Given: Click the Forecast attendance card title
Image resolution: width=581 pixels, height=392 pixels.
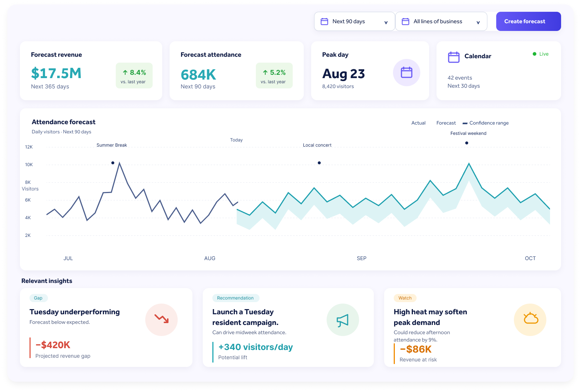Looking at the screenshot, I should point(211,55).
